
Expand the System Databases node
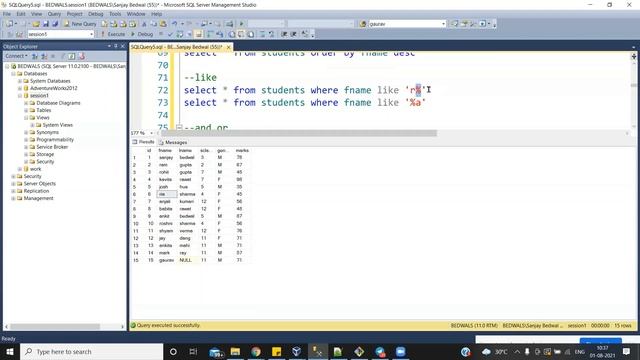tap(20, 81)
